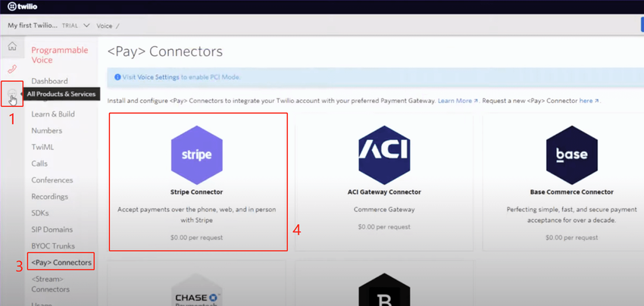The image size is (644, 306).
Task: Click the Stripe hexagon logo
Action: (x=197, y=155)
